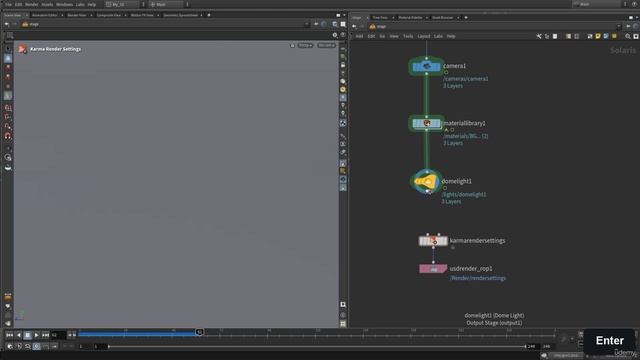Image resolution: width=640 pixels, height=360 pixels.
Task: Open the No cam camera dropdown in the viewport
Action: (326, 45)
